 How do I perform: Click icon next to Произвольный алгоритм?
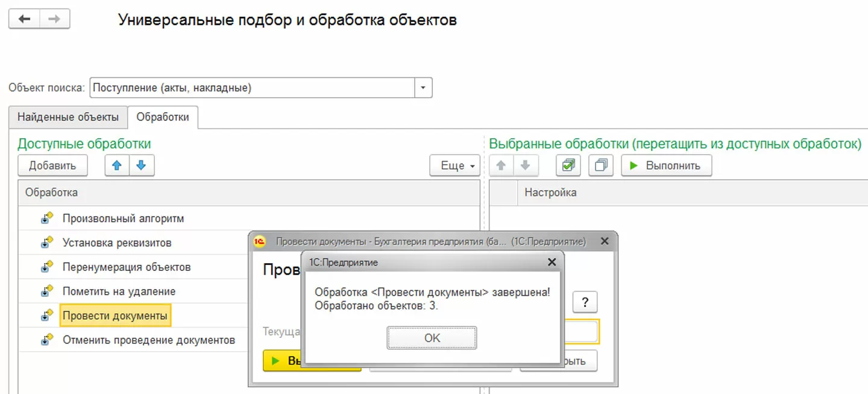tap(47, 218)
